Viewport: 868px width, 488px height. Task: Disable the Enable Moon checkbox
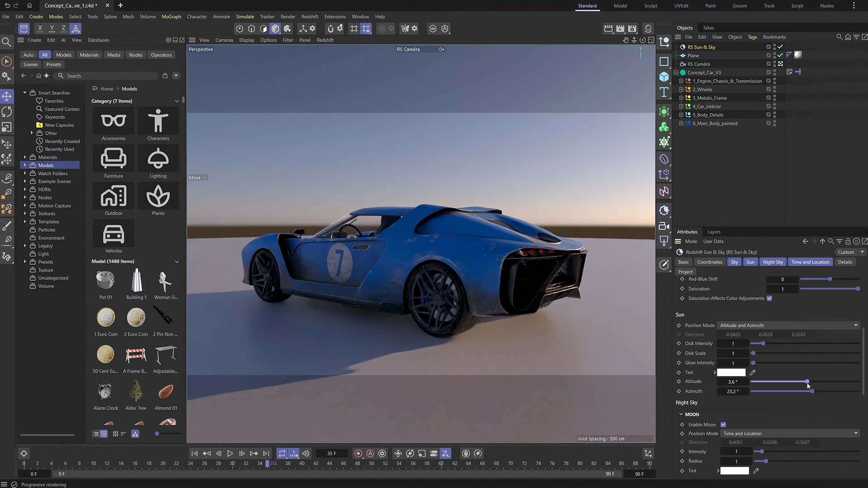pyautogui.click(x=723, y=425)
